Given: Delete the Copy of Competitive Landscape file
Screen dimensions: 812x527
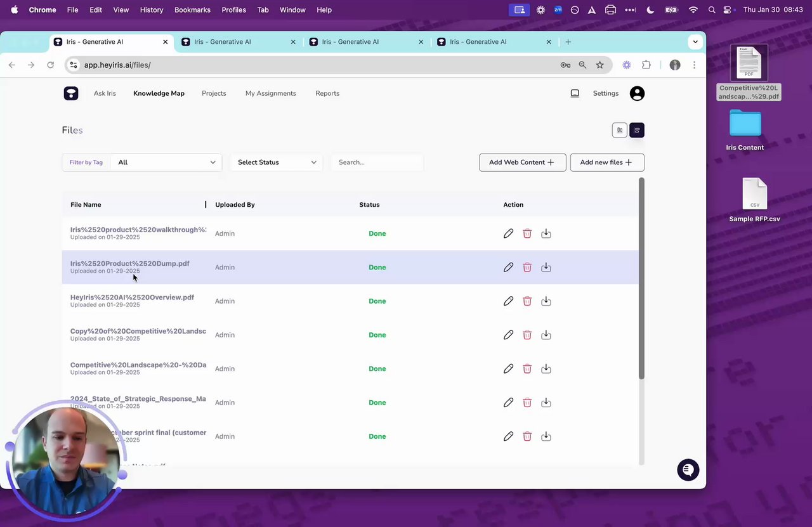Looking at the screenshot, I should [x=527, y=335].
